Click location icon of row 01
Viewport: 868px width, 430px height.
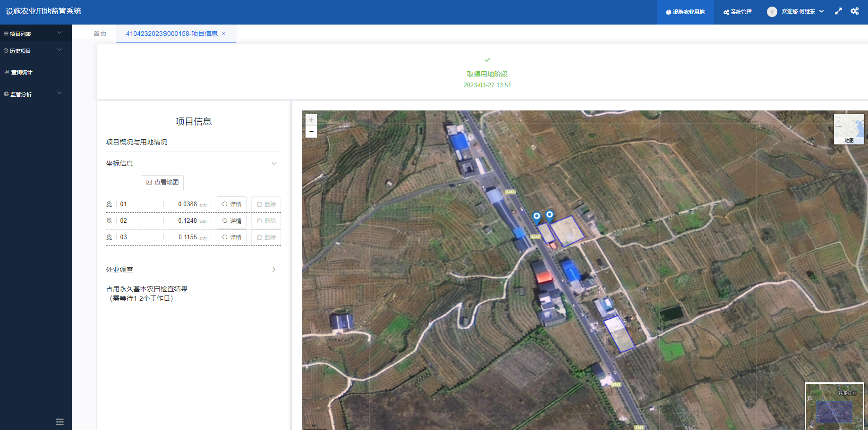pos(109,204)
